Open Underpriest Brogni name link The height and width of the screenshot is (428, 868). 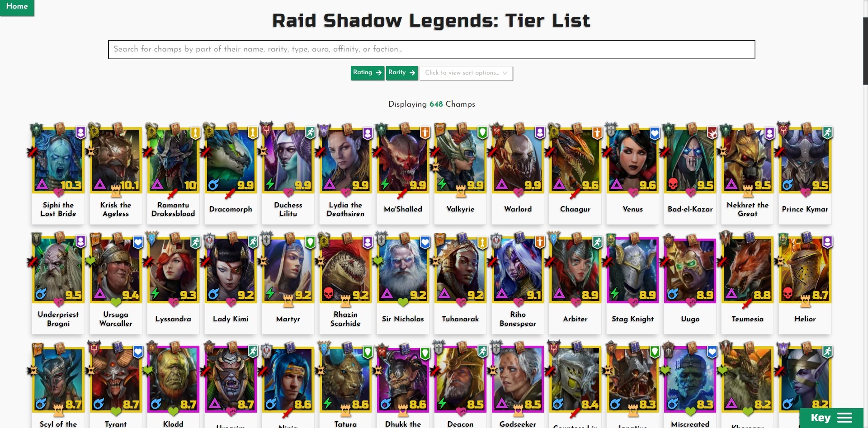(58, 319)
